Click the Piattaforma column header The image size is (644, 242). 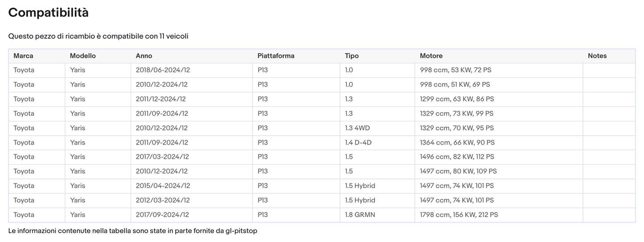point(275,56)
